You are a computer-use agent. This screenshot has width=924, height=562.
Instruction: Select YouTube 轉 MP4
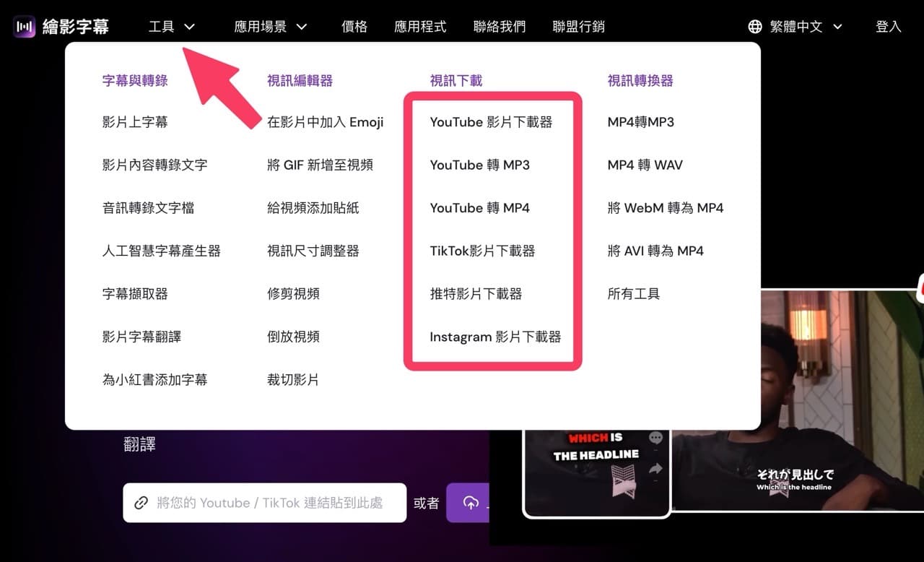(479, 208)
